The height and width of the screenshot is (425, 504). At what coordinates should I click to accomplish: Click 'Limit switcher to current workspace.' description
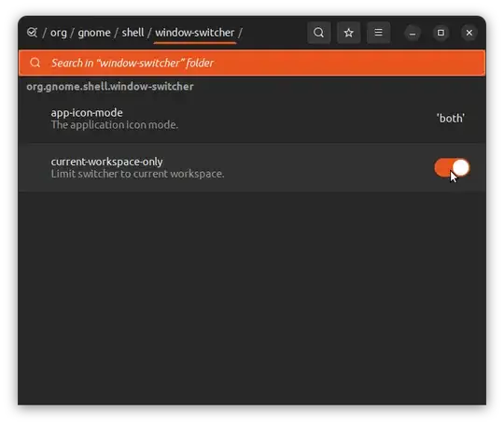(x=137, y=174)
